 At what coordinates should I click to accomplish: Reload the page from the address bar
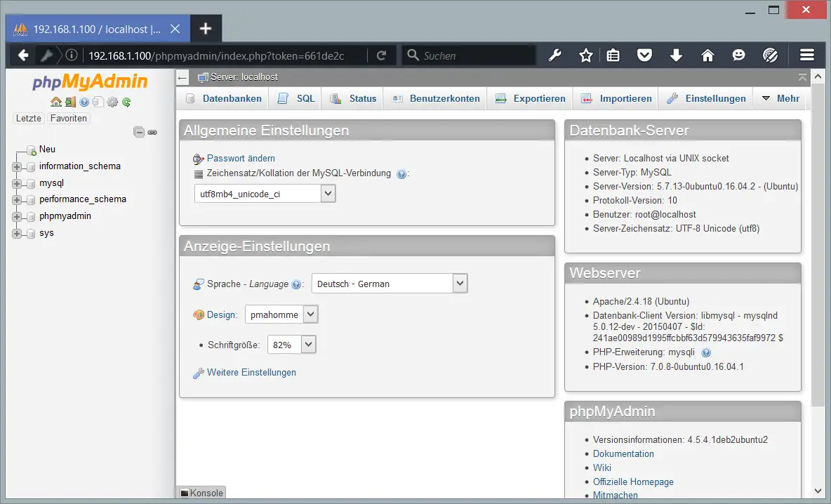coord(381,55)
